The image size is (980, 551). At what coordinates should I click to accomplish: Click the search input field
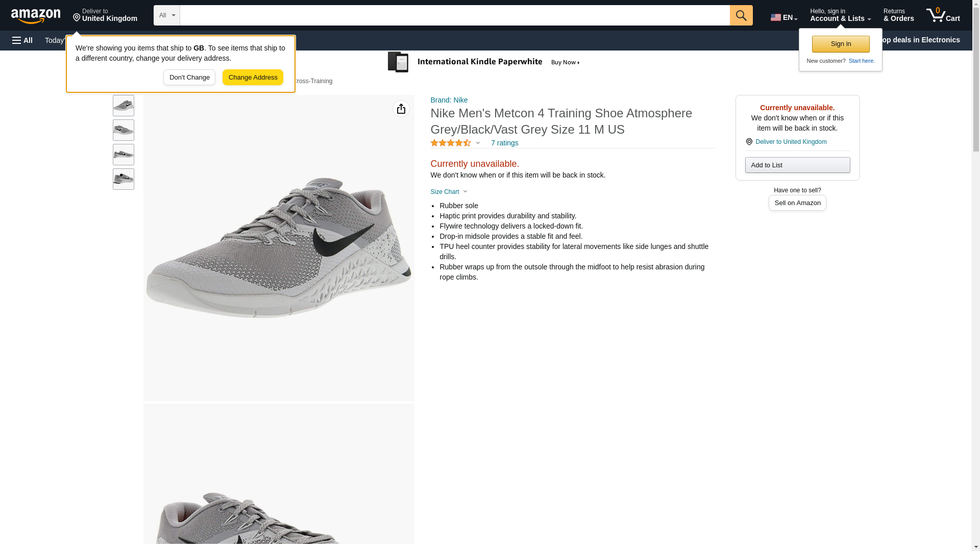[x=454, y=15]
